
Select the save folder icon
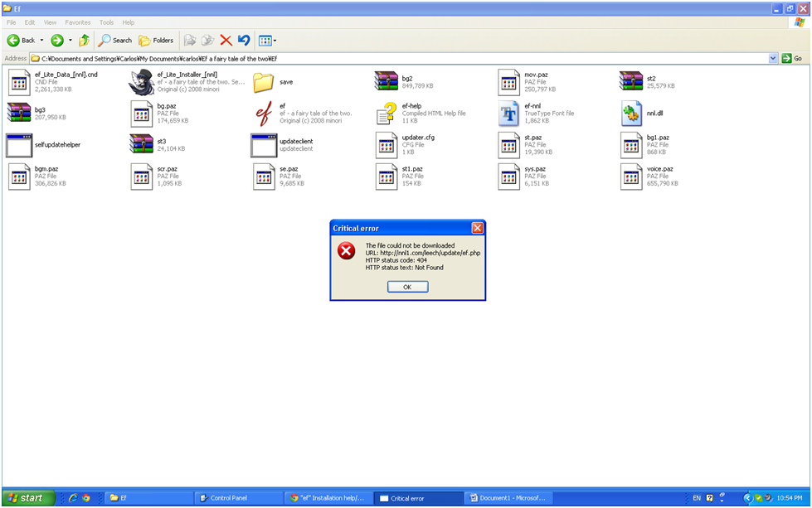264,82
